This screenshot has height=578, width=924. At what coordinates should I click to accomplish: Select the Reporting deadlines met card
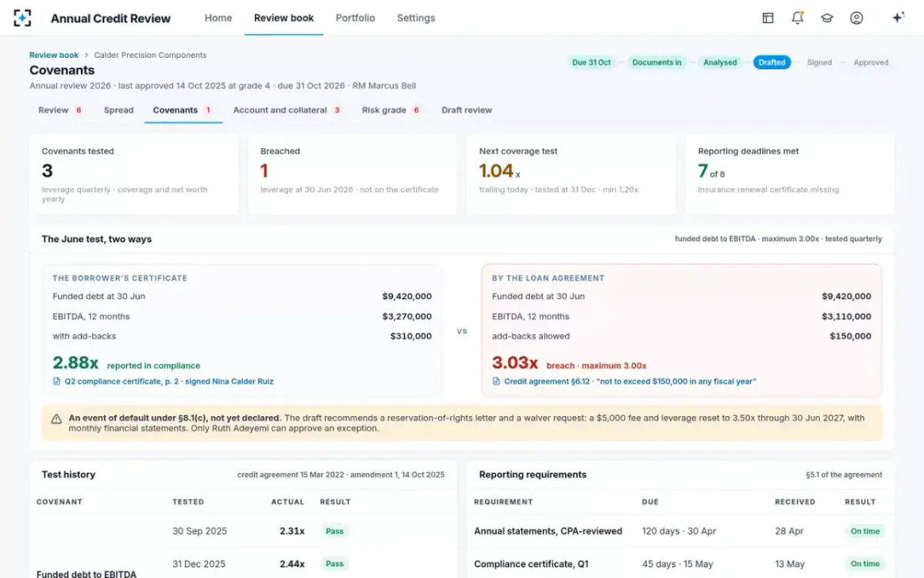coord(790,174)
